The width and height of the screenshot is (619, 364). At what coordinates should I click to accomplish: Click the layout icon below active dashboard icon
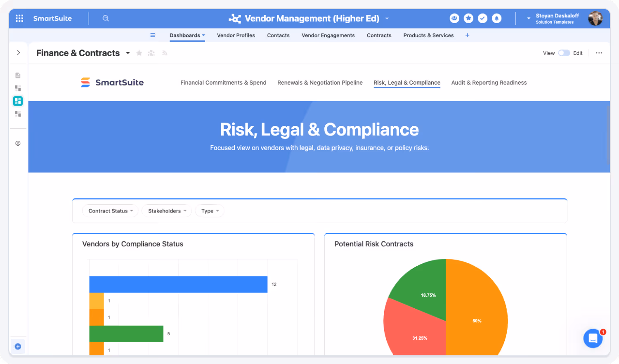pos(18,113)
